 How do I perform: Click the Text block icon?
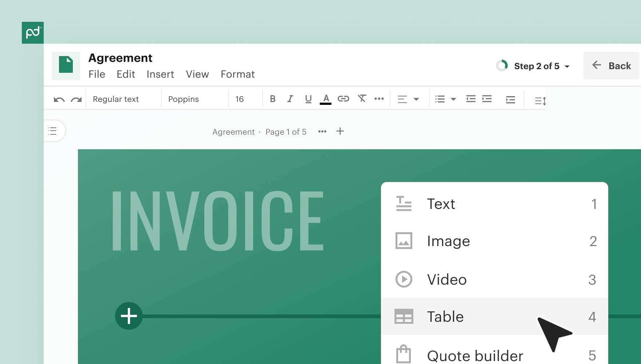(404, 203)
